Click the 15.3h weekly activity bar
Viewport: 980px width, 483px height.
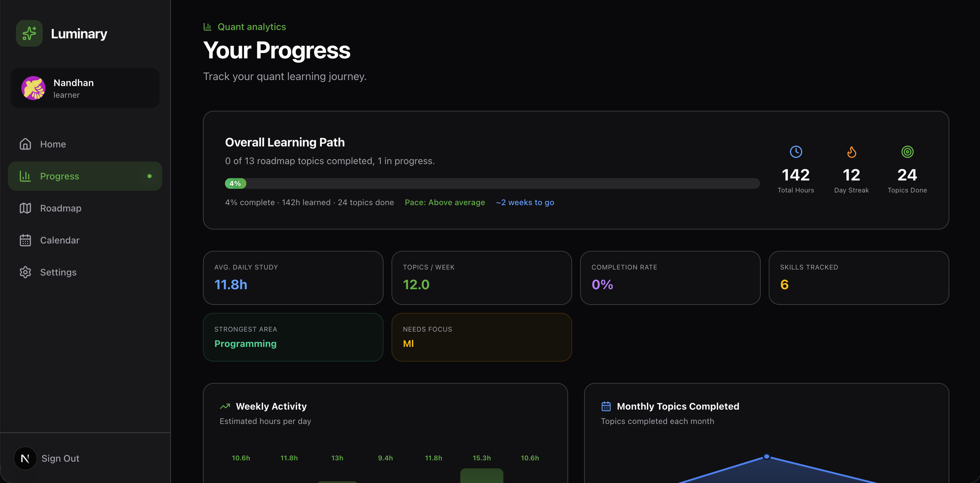482,475
